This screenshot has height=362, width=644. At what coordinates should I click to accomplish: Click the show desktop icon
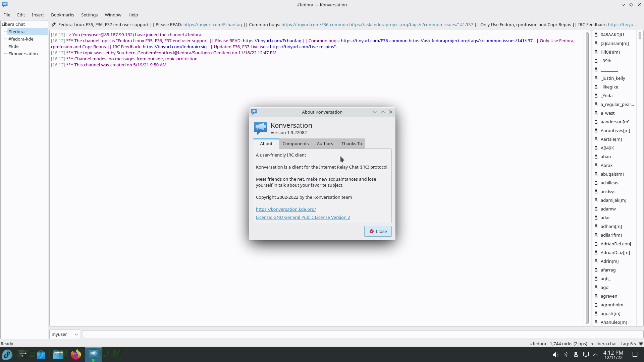pos(635,355)
